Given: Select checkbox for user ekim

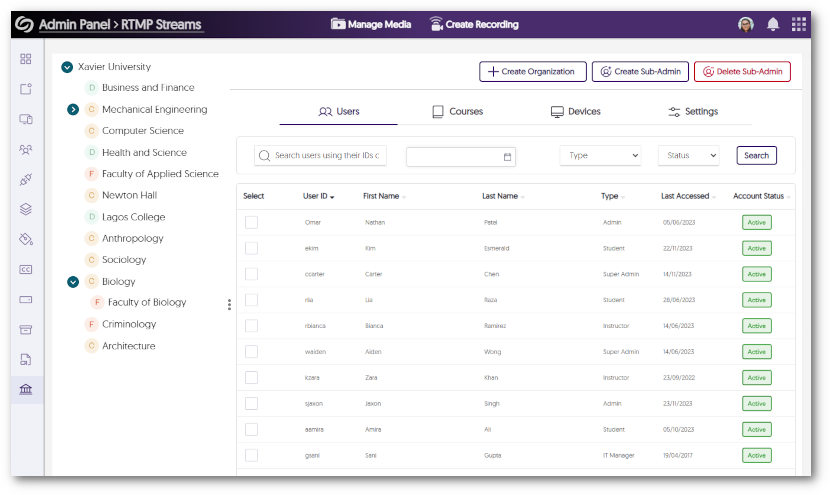Looking at the screenshot, I should 251,248.
